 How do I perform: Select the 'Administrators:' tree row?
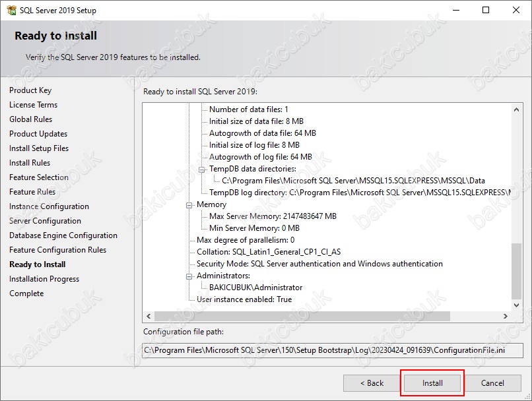pyautogui.click(x=223, y=276)
